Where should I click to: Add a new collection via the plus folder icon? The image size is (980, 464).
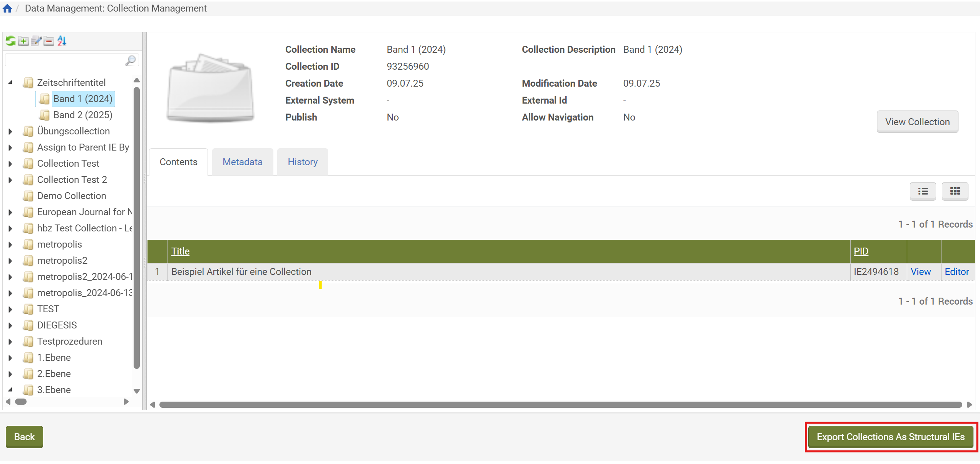[23, 40]
